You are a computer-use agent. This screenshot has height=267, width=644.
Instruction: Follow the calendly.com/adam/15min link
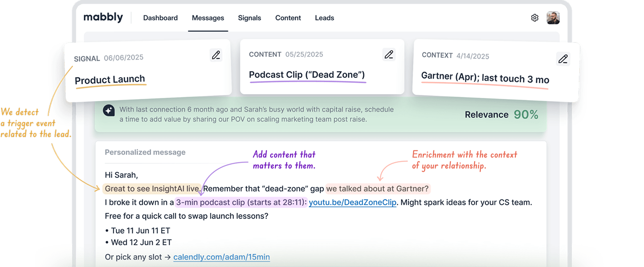pos(221,257)
